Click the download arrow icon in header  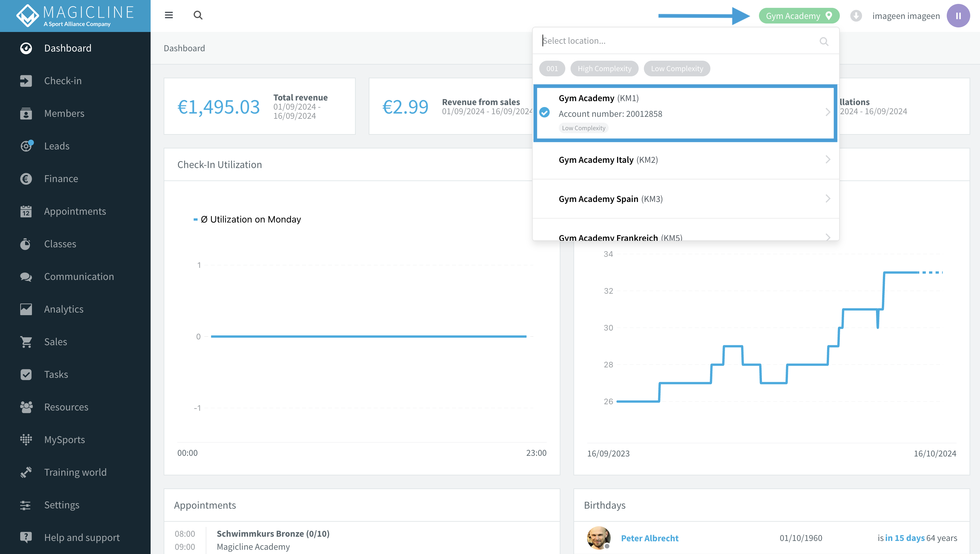coord(856,16)
